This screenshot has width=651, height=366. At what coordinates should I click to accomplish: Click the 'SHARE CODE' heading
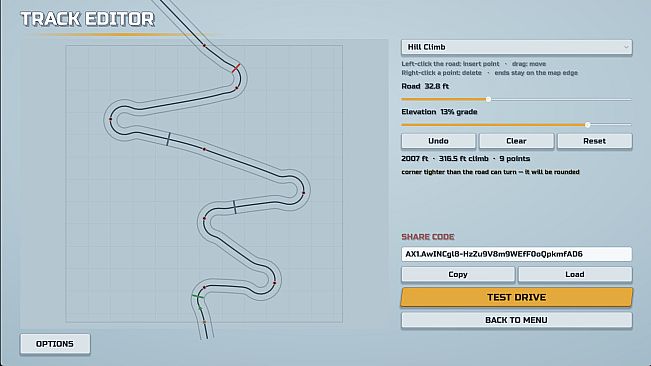[428, 237]
